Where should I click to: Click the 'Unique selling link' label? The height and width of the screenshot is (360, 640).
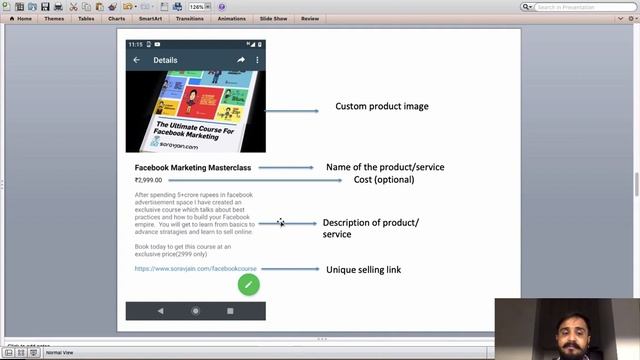point(364,270)
